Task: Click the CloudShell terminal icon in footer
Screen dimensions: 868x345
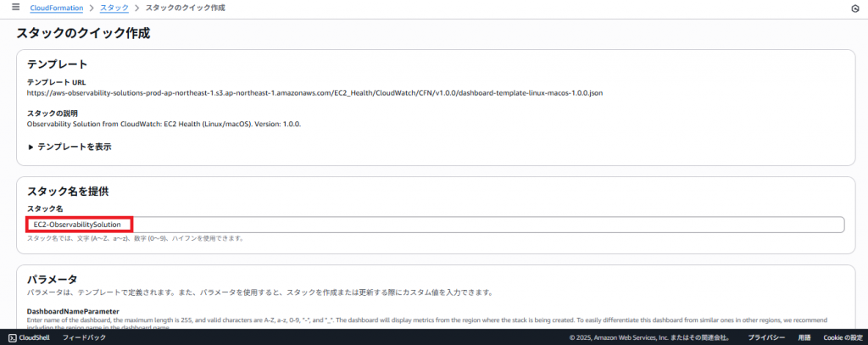Action: click(x=11, y=337)
